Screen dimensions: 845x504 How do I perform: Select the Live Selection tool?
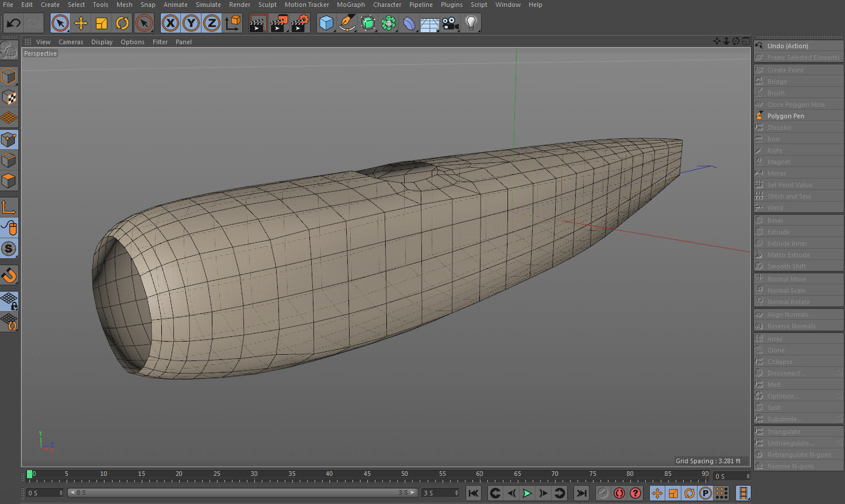60,24
